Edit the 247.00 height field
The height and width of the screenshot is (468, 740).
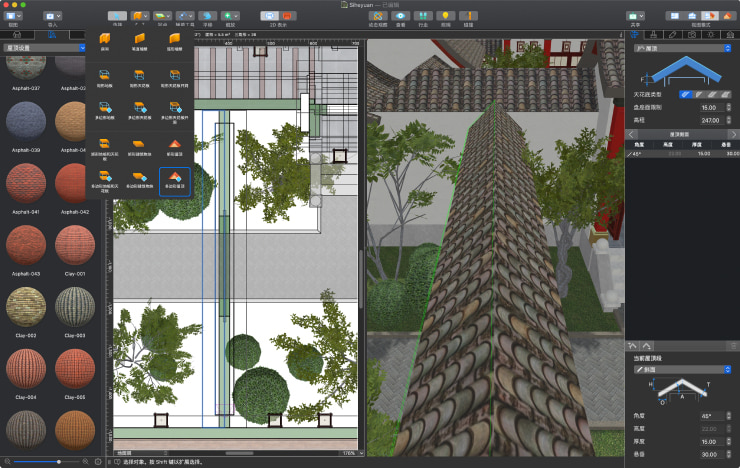click(712, 120)
